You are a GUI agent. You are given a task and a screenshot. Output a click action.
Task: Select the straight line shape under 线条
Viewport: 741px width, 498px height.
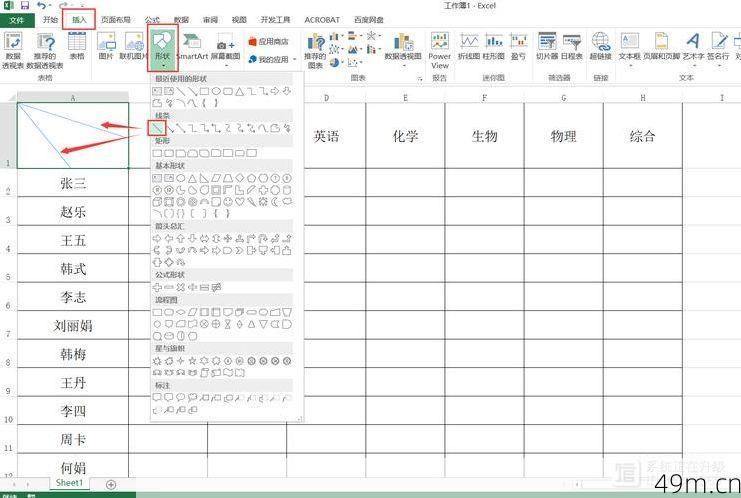tap(157, 128)
